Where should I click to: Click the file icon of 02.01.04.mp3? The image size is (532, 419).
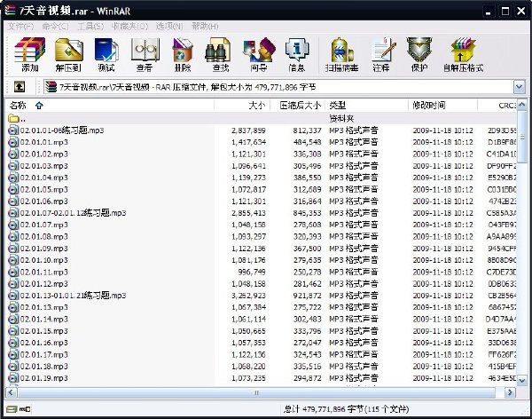[x=13, y=178]
